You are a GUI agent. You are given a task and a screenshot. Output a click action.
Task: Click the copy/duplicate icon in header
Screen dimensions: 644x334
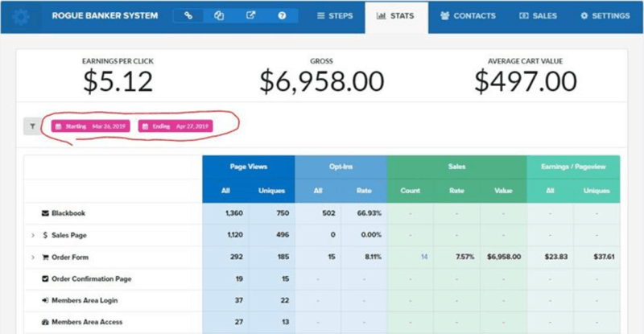click(219, 15)
